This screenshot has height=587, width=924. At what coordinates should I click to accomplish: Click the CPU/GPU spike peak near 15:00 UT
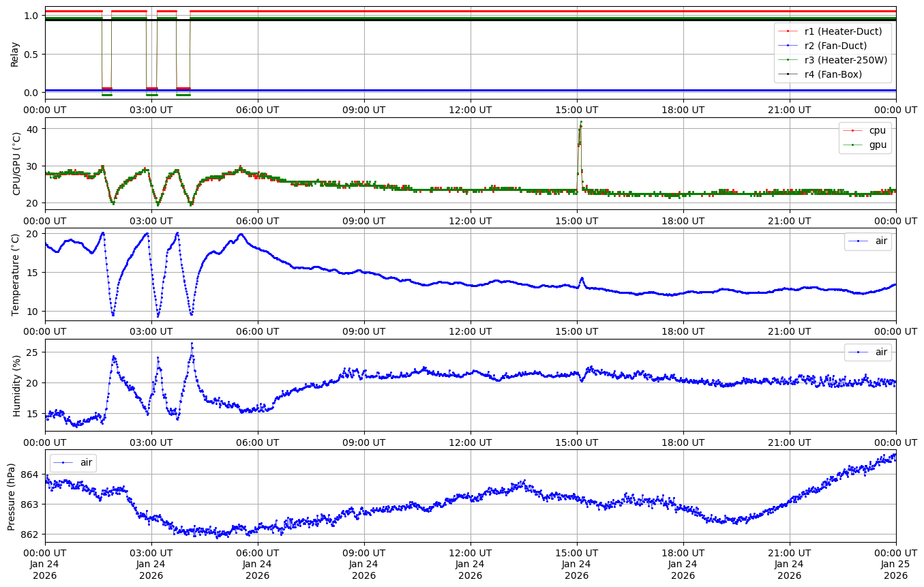pyautogui.click(x=581, y=122)
